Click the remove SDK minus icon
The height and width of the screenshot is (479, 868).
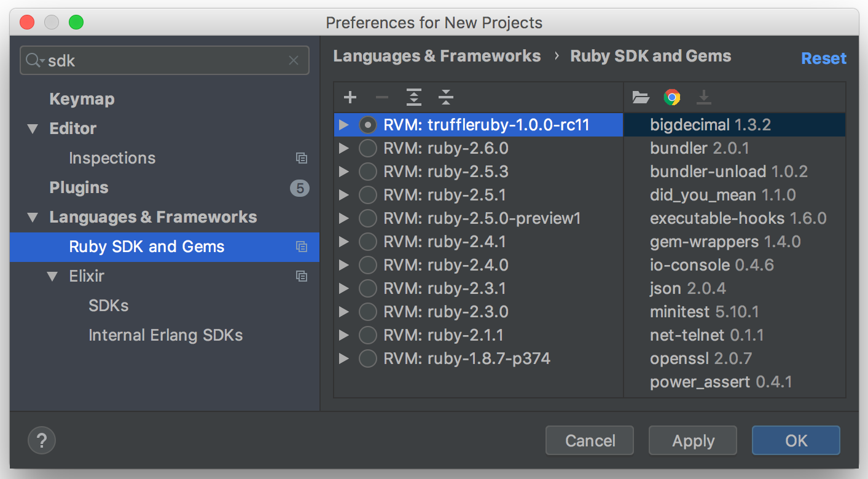point(382,97)
